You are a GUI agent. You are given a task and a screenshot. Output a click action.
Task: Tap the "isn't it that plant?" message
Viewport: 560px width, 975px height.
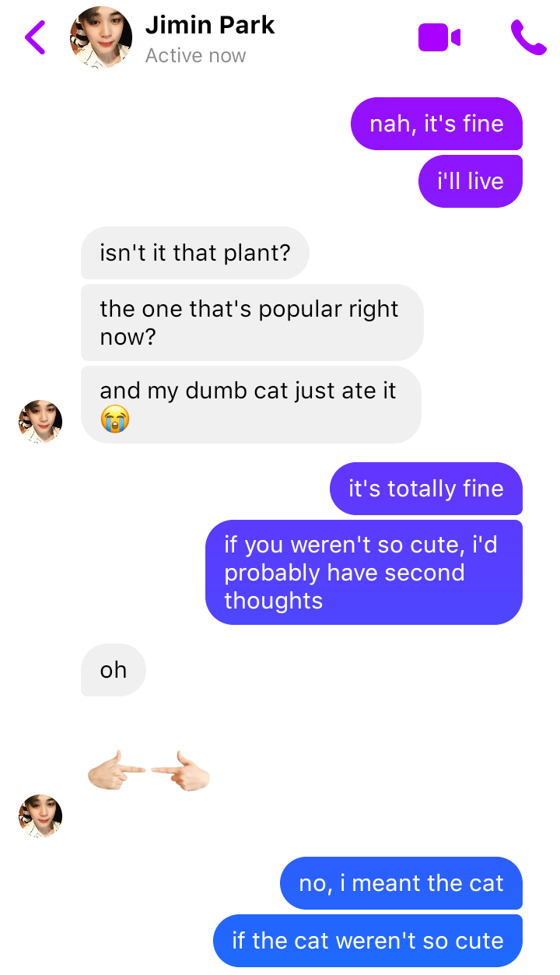coord(195,253)
